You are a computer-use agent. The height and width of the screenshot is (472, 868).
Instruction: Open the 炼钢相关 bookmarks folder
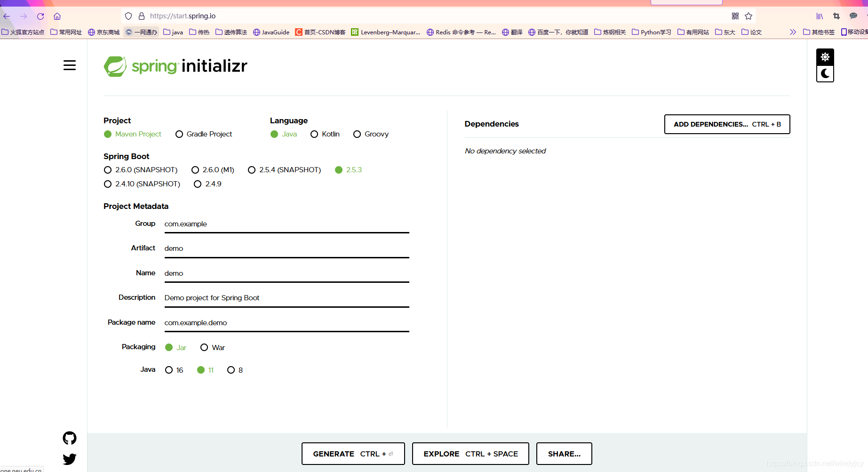pos(610,32)
